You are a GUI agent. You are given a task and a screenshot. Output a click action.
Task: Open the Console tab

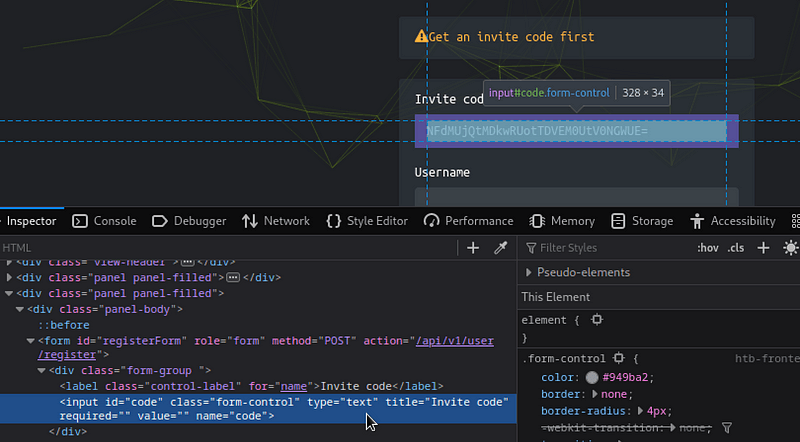click(x=104, y=221)
